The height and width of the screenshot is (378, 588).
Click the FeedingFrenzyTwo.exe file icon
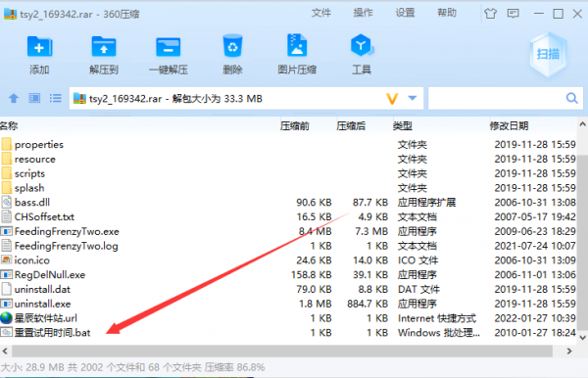[7, 231]
